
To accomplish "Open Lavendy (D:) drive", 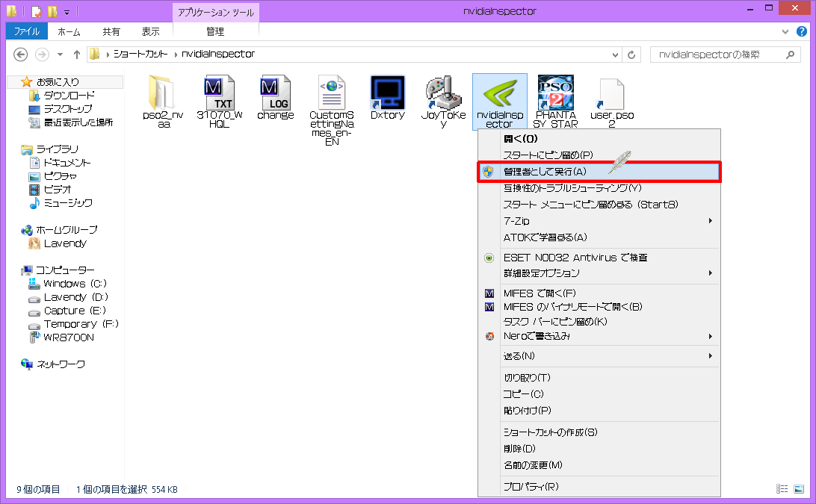I will (76, 297).
